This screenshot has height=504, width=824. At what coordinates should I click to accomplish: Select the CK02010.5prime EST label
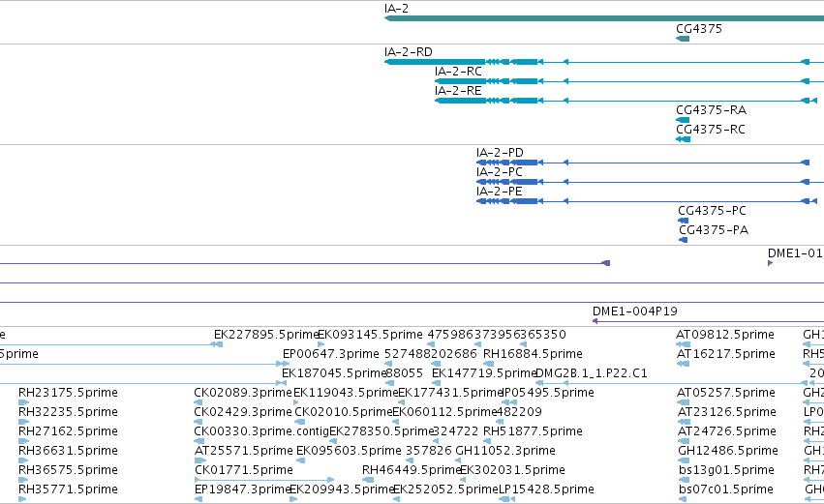(344, 412)
